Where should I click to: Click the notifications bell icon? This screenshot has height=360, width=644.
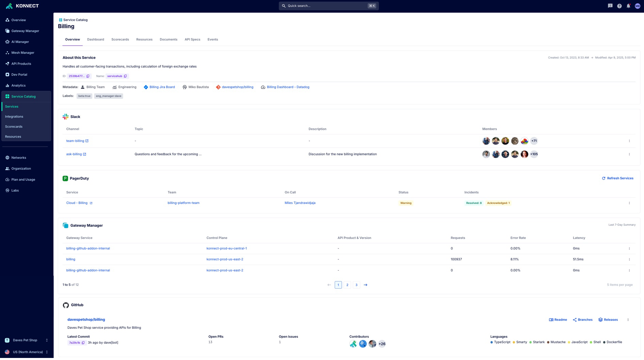point(628,6)
